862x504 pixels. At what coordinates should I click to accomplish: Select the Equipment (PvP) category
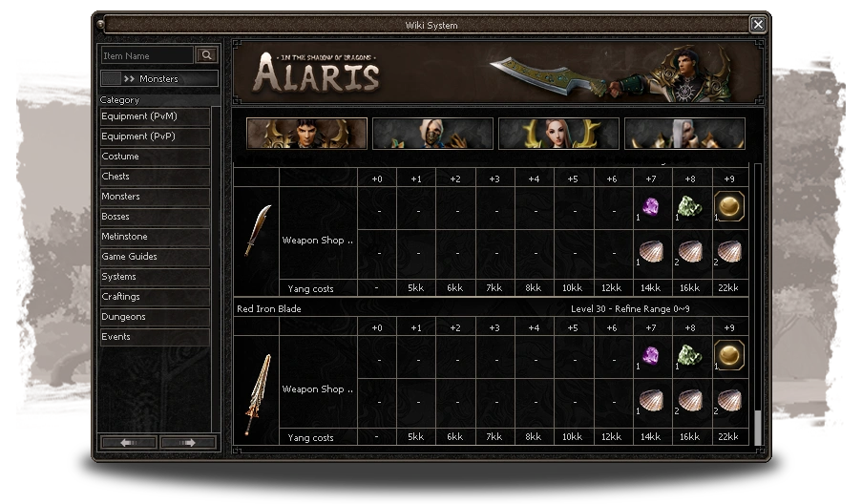point(155,136)
